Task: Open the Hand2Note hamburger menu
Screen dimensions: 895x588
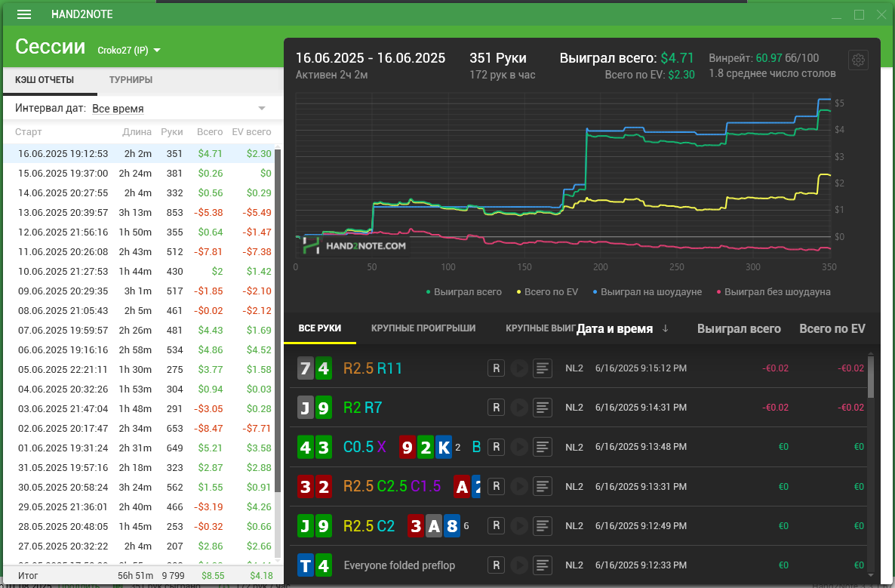Action: [24, 14]
